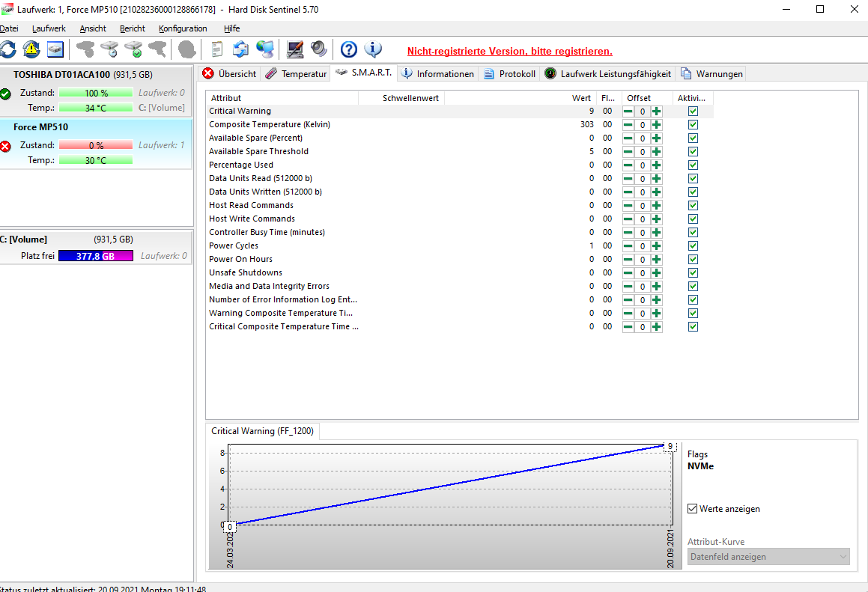Click minus offset button for Available Spare Threshold
The height and width of the screenshot is (592, 868).
click(x=628, y=152)
